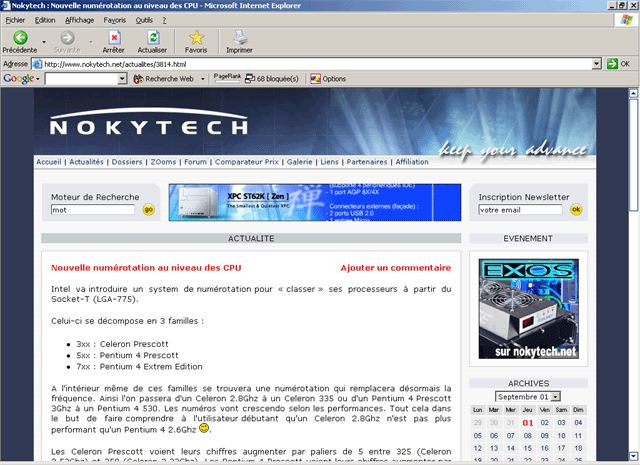Select calendar day 02

(544, 423)
